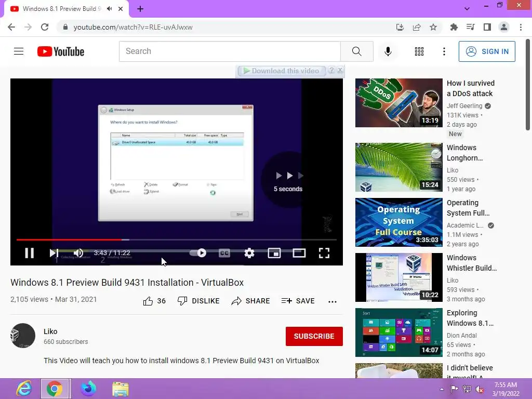Screen dimensions: 532x399
Task: Click the DISLIKE button
Action: point(199,301)
